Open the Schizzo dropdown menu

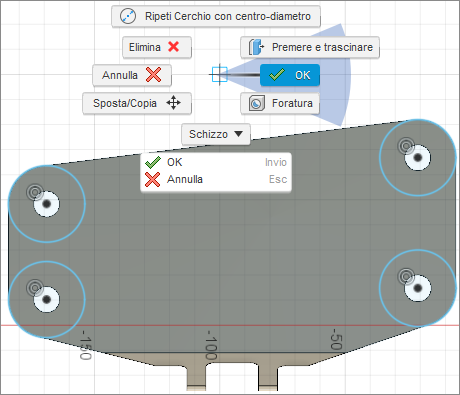(216, 134)
